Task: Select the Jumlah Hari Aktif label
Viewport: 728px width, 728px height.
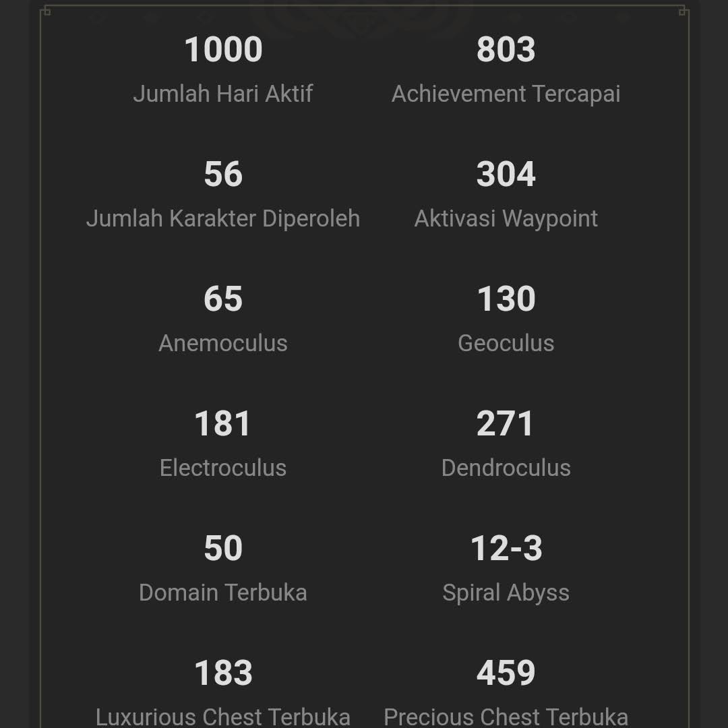Action: tap(223, 94)
